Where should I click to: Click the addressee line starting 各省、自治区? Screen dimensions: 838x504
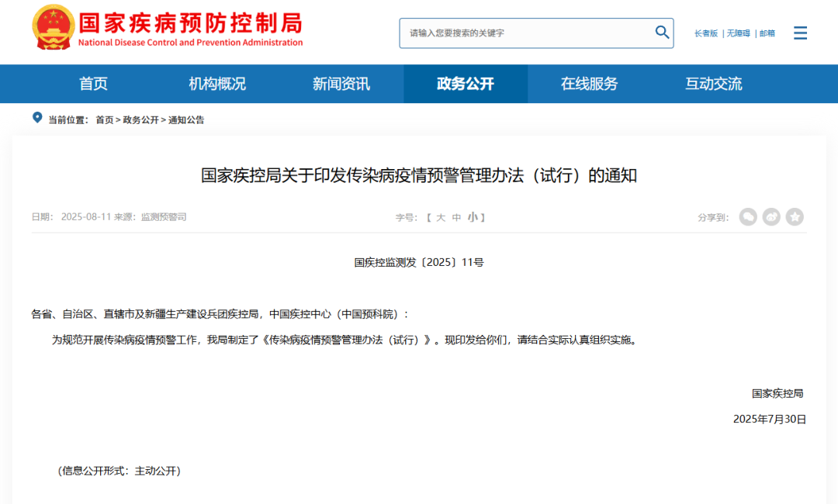click(x=220, y=314)
